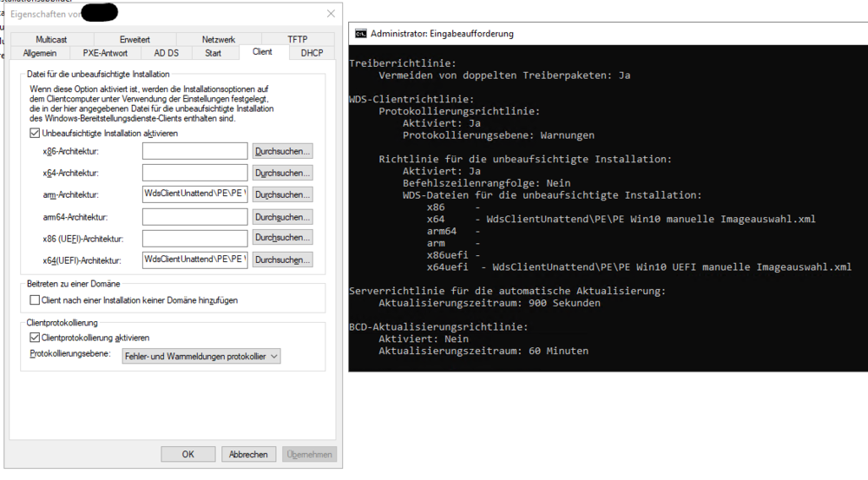Cancel changes with Abbrechen button
Viewport: 868px width, 480px height.
pyautogui.click(x=249, y=454)
